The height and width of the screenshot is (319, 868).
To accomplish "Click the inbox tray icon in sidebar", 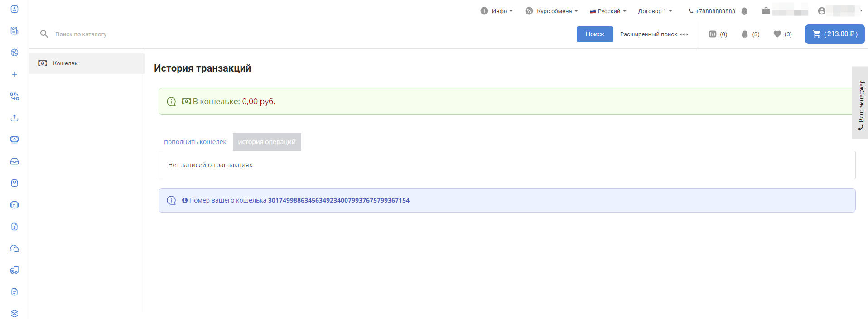I will 14,161.
